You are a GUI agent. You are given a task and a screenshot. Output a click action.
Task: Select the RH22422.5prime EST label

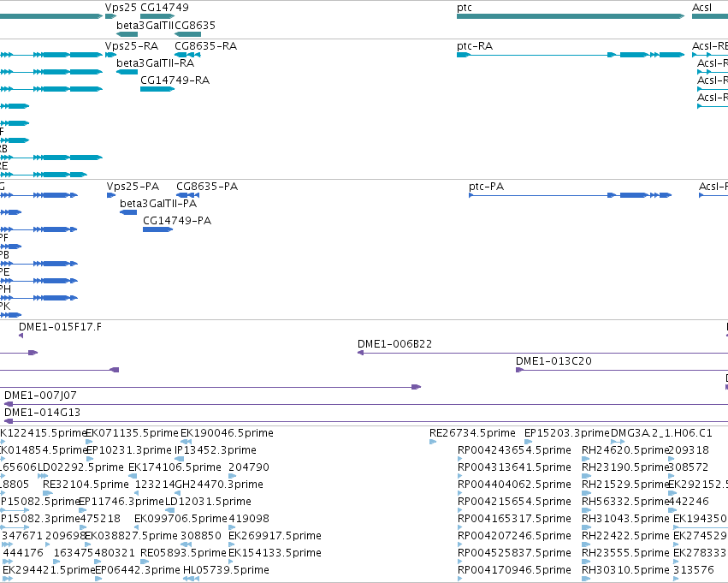coord(625,536)
